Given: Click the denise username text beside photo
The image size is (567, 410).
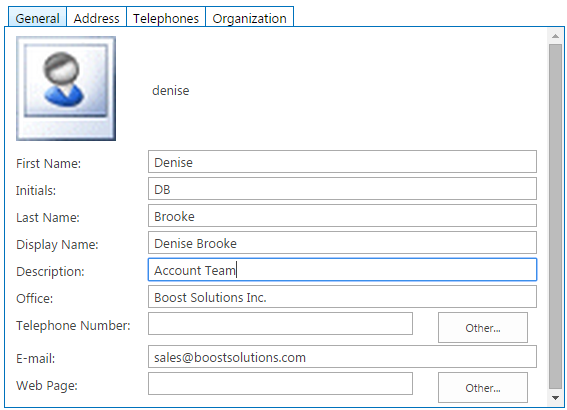Looking at the screenshot, I should point(171,90).
